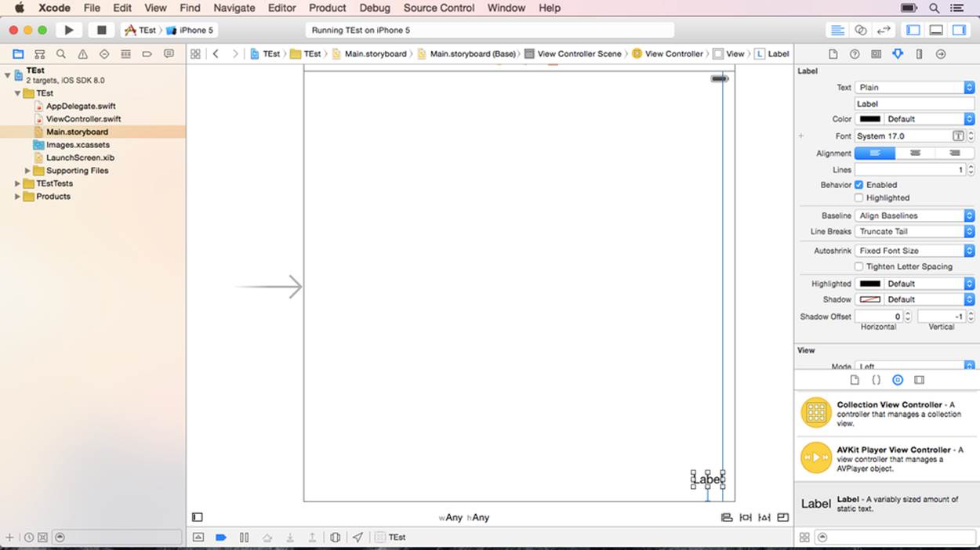Check the Highlighted behavior checkbox
This screenshot has width=980, height=550.
pyautogui.click(x=858, y=198)
